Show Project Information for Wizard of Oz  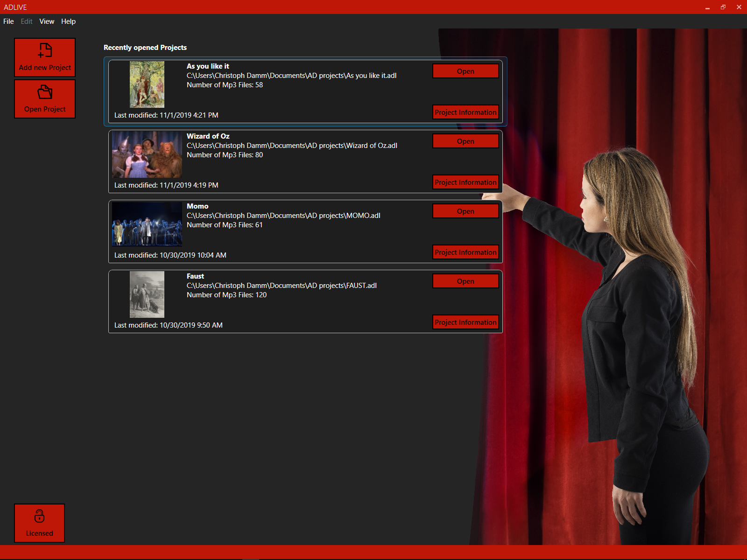coord(465,182)
